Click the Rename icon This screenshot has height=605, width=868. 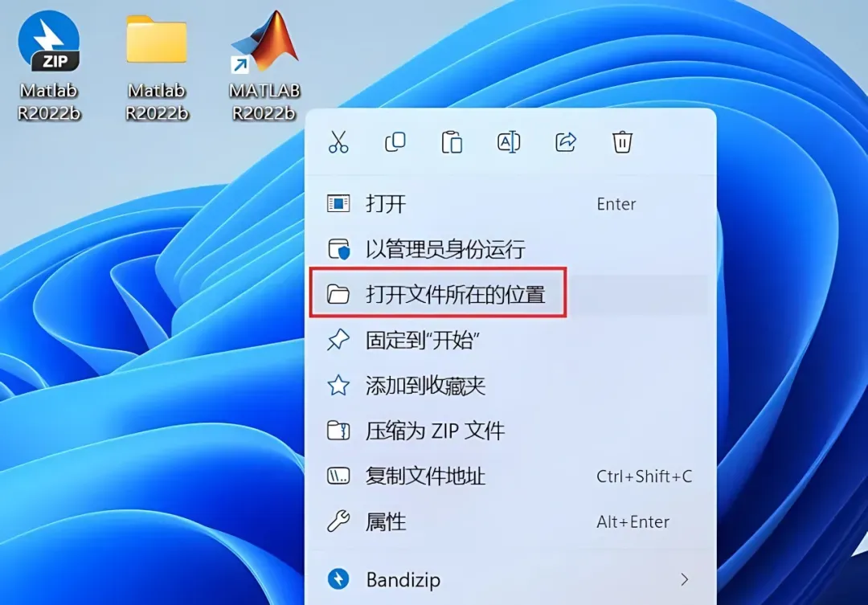[509, 142]
